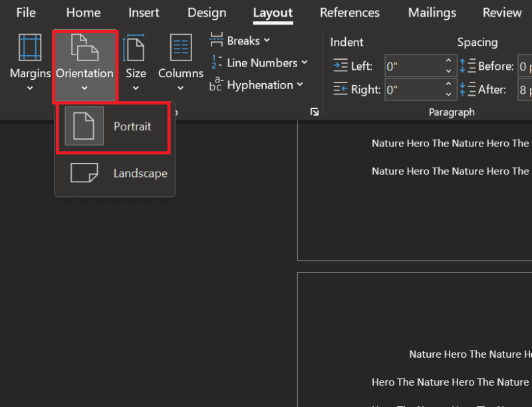Image resolution: width=532 pixels, height=407 pixels.
Task: Click the After spacing value field
Action: 525,88
